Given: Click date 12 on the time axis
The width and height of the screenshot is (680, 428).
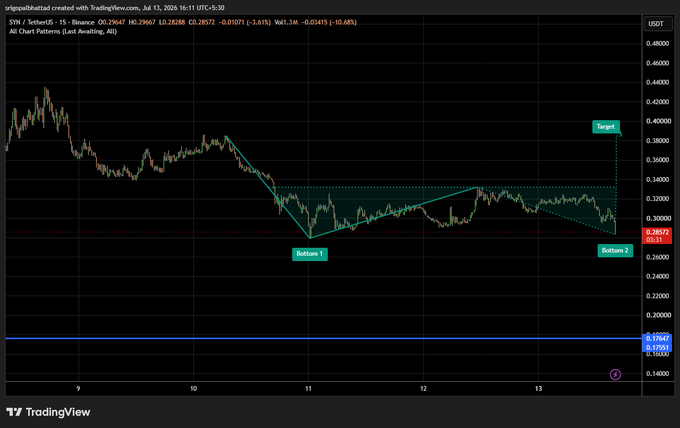Looking at the screenshot, I should click(x=423, y=389).
